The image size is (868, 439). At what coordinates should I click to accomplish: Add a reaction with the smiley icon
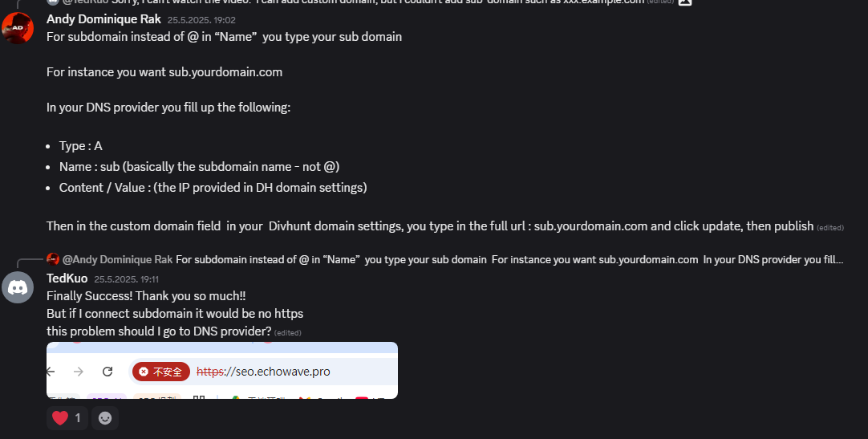[104, 418]
